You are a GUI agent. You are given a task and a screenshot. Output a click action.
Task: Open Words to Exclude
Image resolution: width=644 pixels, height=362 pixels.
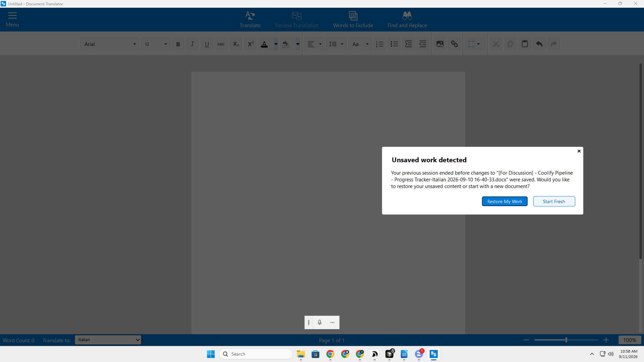tap(353, 19)
